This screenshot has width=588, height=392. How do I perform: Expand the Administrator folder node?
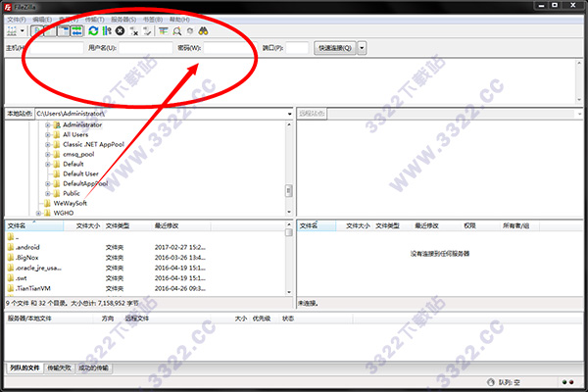pyautogui.click(x=48, y=124)
